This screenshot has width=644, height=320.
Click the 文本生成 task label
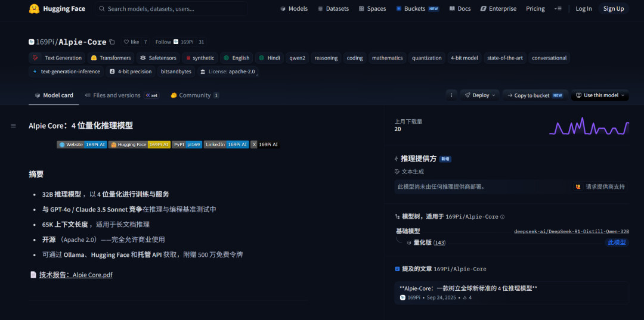click(409, 172)
